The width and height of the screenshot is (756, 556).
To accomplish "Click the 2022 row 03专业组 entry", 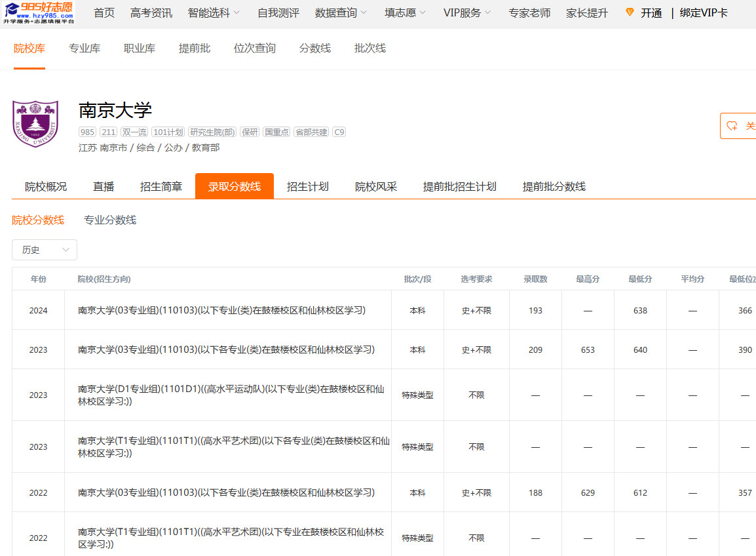I will tap(226, 493).
